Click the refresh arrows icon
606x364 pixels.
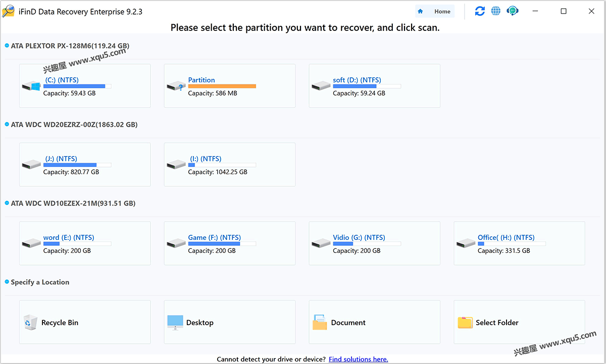click(x=480, y=11)
